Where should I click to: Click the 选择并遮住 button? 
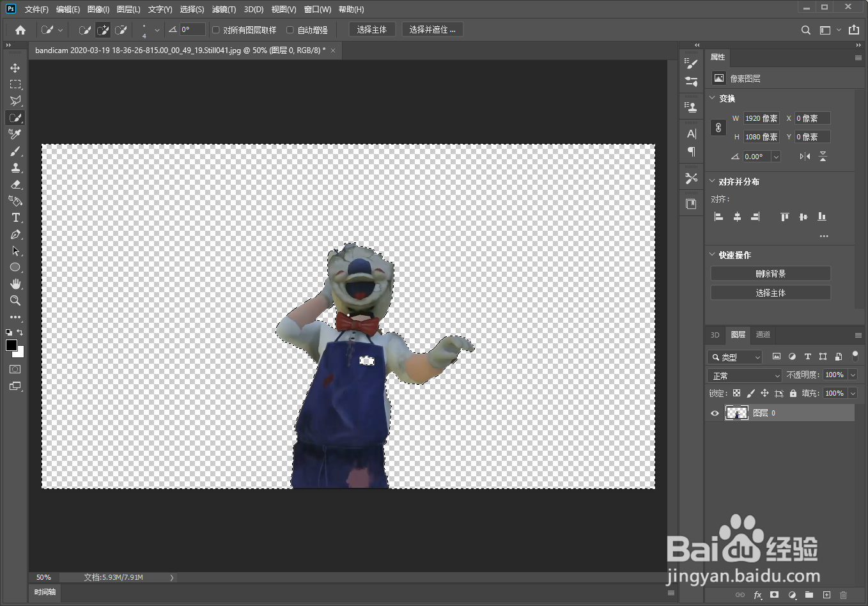click(432, 30)
